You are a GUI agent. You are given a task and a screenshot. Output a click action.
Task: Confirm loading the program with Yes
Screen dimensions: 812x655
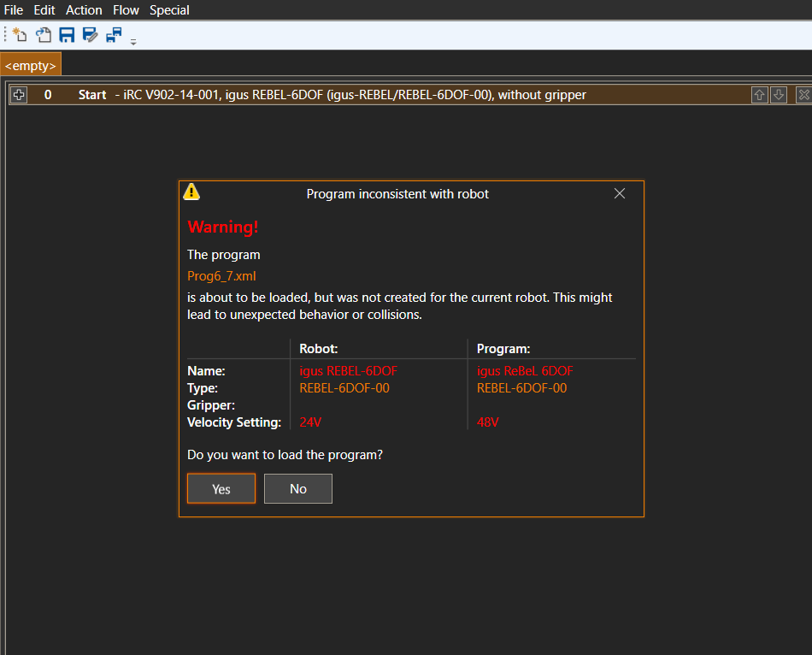(221, 489)
